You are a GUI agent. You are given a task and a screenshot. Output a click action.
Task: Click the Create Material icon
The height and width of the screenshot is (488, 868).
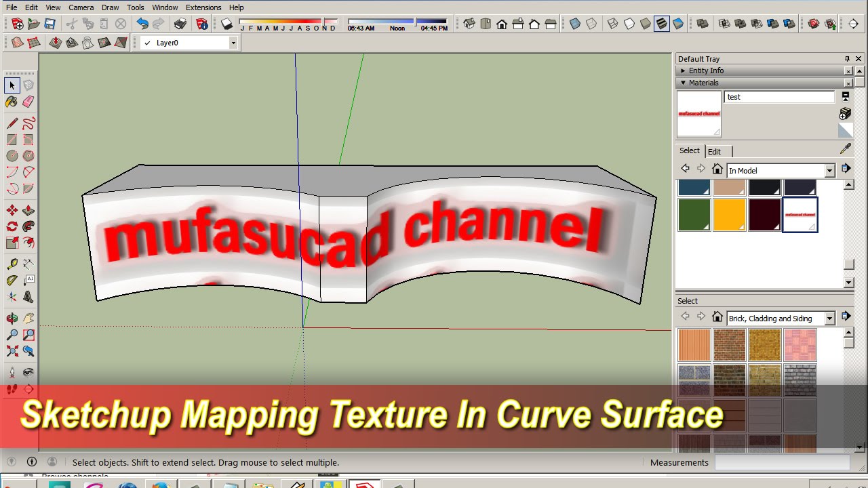[845, 113]
